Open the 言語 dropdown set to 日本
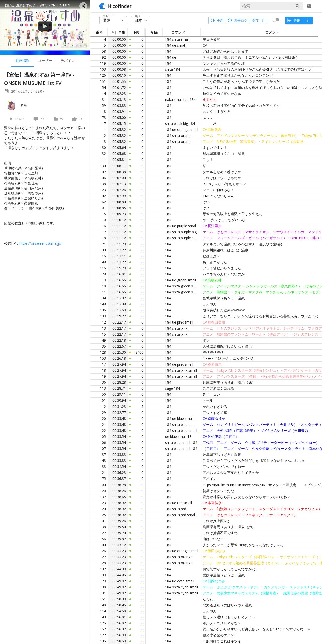322x644 pixels. (x=141, y=20)
